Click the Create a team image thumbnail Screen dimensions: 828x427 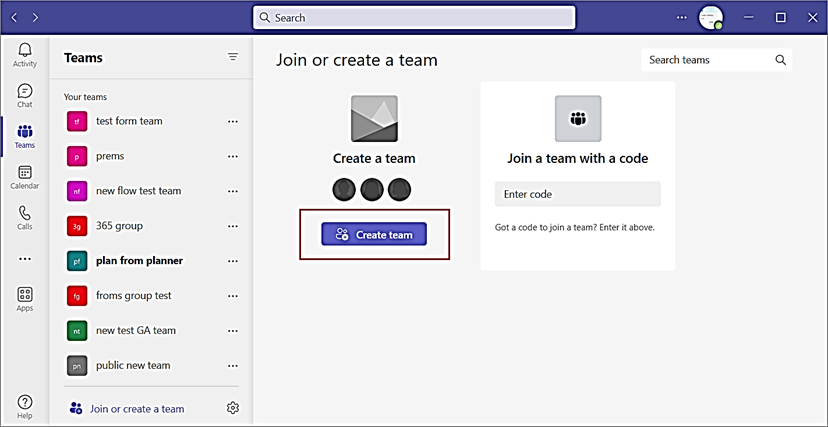point(374,119)
